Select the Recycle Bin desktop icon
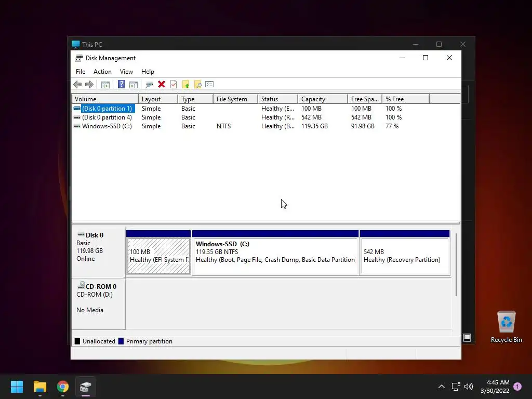This screenshot has width=532, height=399. (506, 327)
